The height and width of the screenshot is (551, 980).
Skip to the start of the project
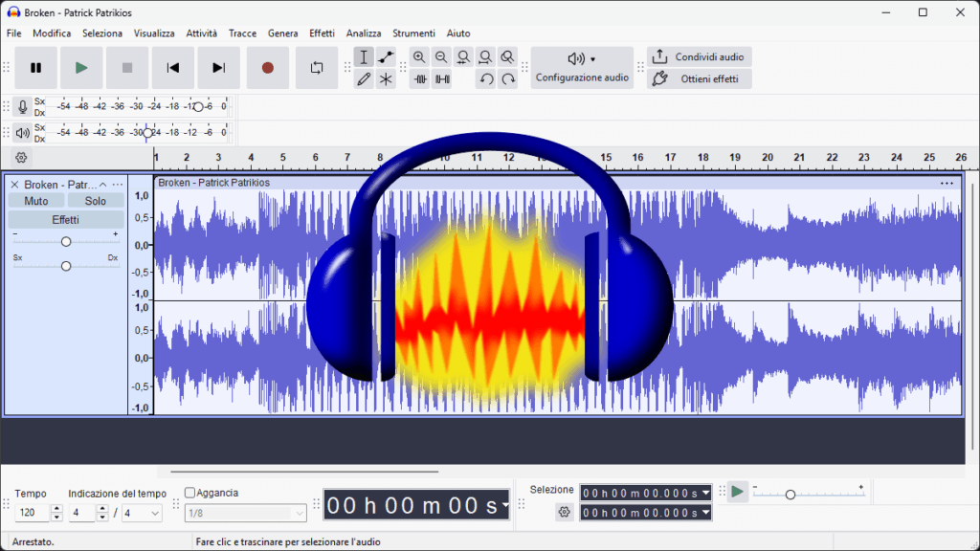point(172,68)
